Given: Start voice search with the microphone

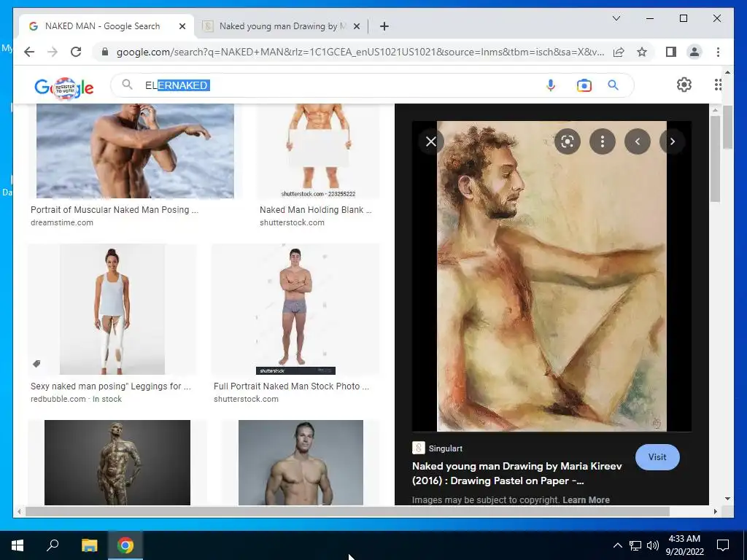Looking at the screenshot, I should [x=550, y=85].
